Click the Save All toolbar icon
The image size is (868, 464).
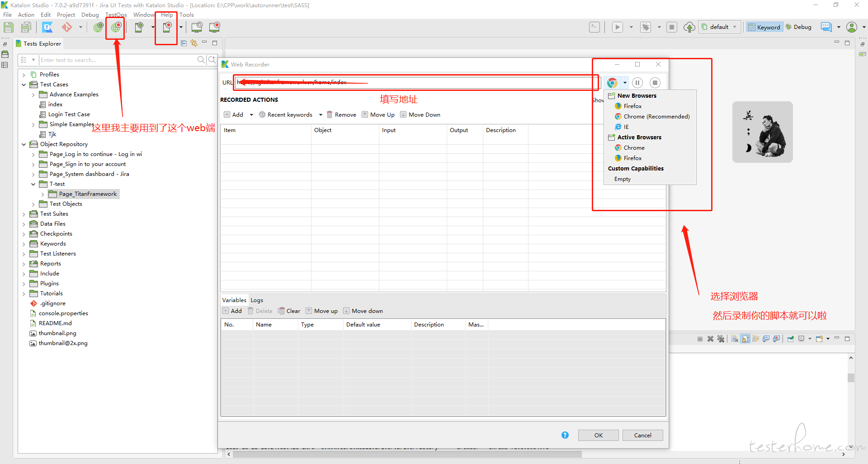coord(26,27)
